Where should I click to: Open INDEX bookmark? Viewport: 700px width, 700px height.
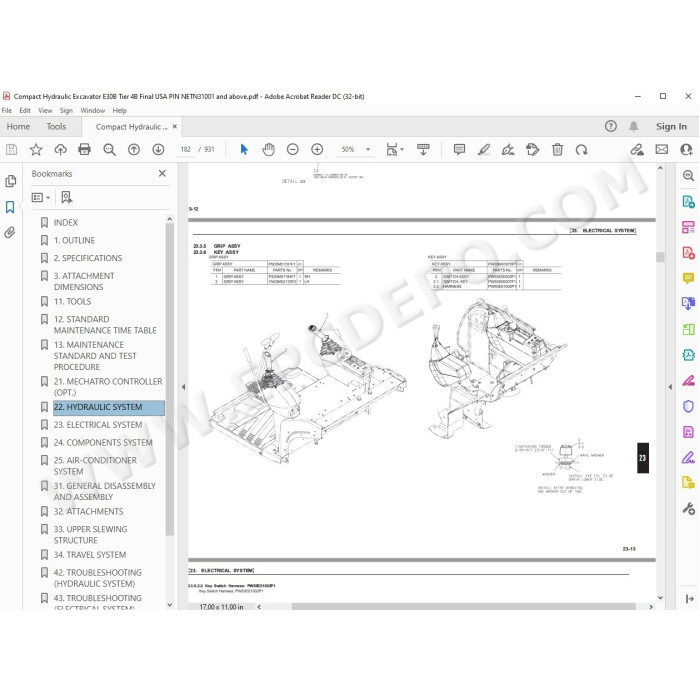pyautogui.click(x=66, y=222)
